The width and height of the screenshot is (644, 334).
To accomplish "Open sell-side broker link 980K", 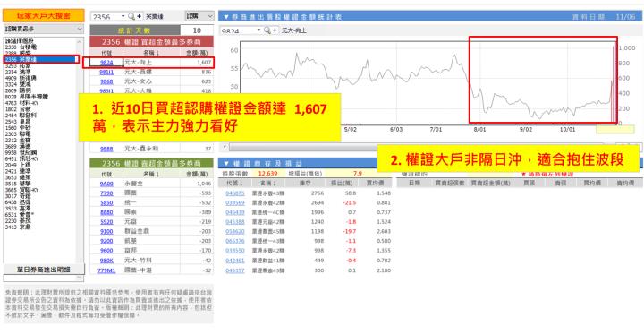I will point(106,261).
